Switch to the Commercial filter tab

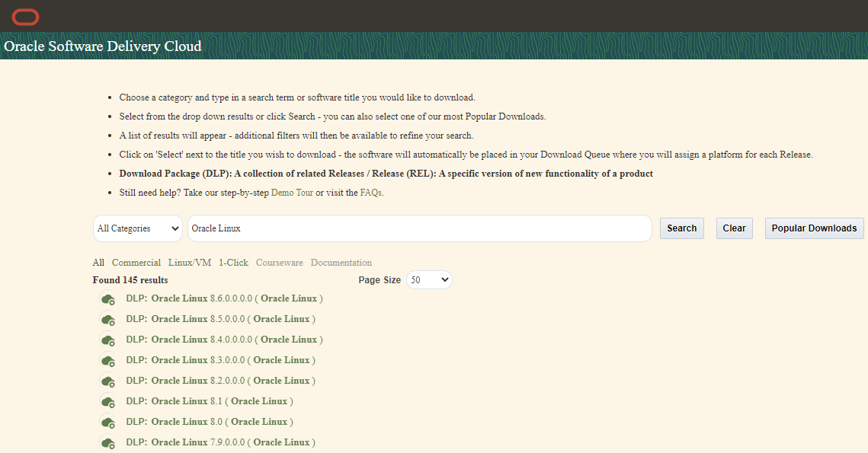tap(136, 262)
